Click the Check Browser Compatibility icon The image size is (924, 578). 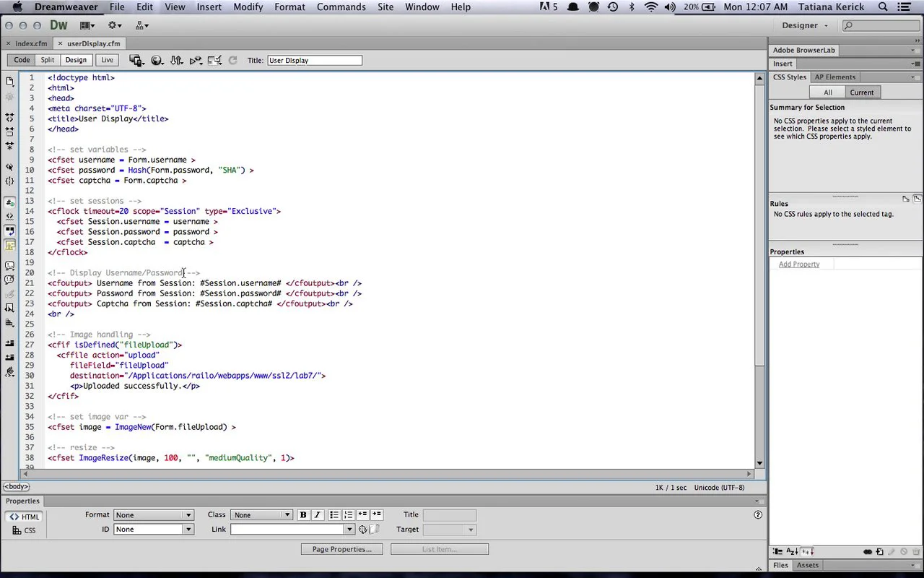tap(196, 61)
